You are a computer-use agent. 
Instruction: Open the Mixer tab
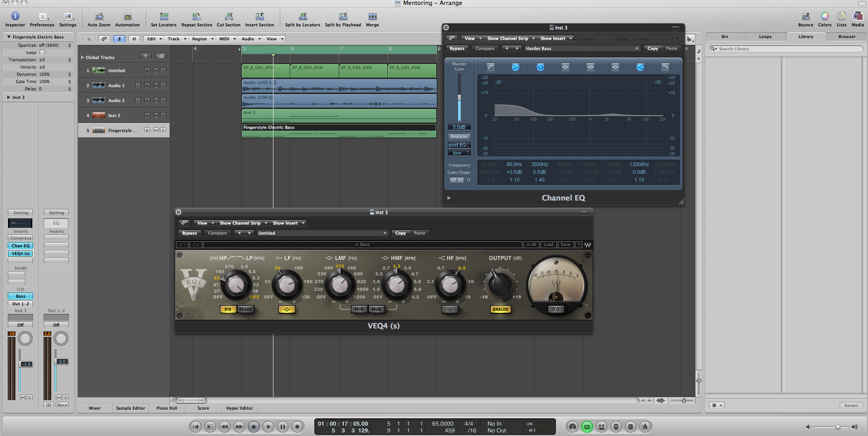point(95,408)
